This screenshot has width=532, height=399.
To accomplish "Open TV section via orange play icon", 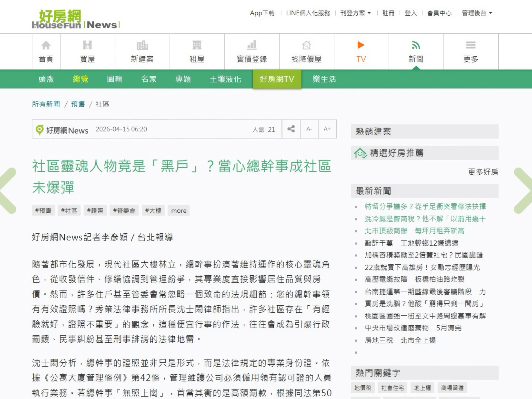I will point(361,45).
